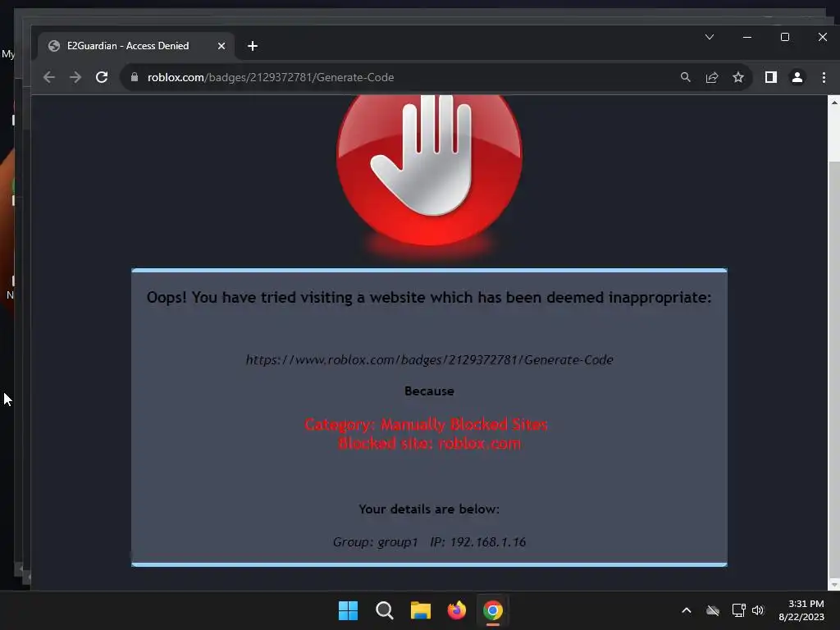Launch Firefox from the taskbar

pos(456,610)
